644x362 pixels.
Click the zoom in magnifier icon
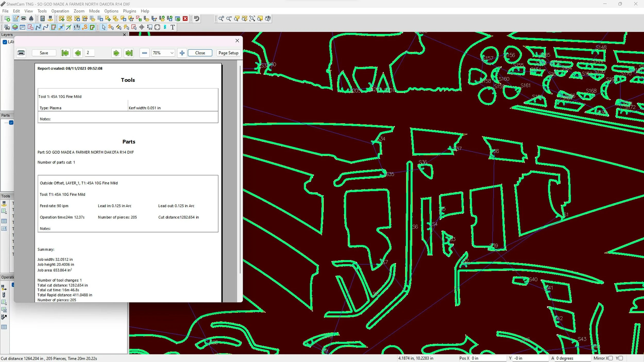221,19
